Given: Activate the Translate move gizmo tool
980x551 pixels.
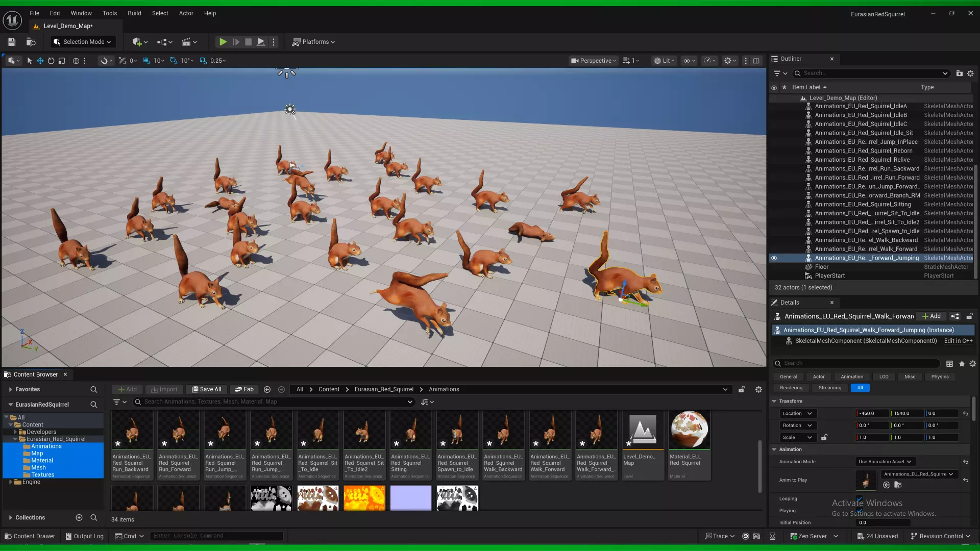Looking at the screenshot, I should [40, 61].
